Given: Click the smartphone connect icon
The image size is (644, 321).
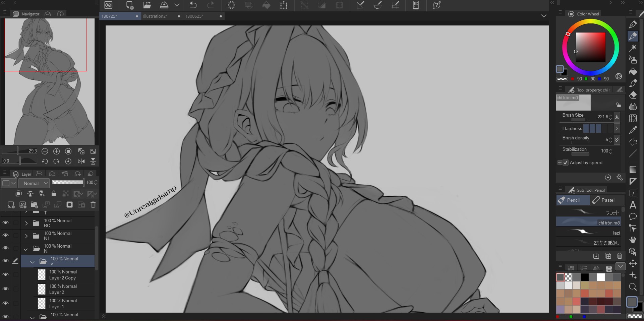Looking at the screenshot, I should click(416, 5).
